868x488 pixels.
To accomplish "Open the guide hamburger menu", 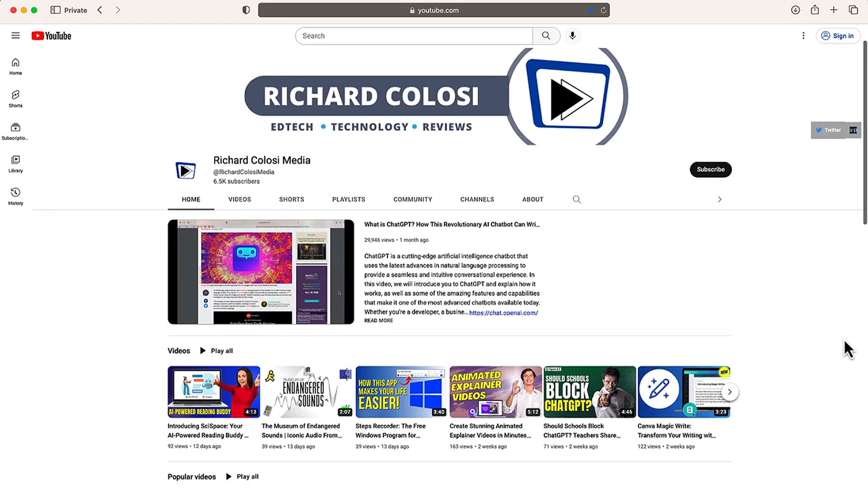I will pos(15,35).
